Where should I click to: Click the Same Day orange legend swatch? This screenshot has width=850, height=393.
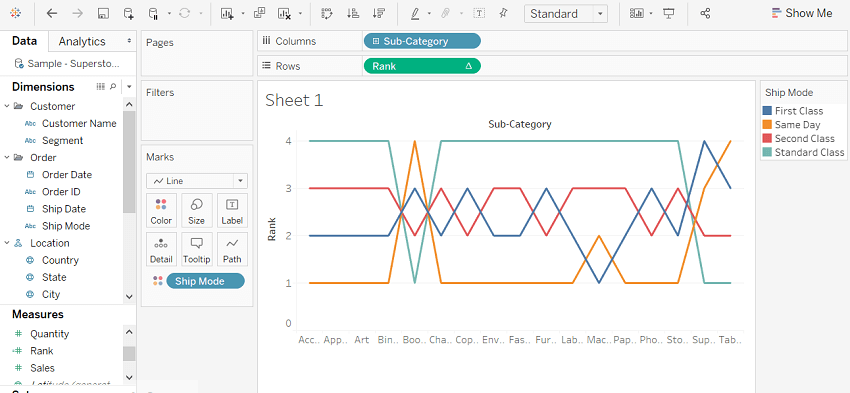coord(767,125)
